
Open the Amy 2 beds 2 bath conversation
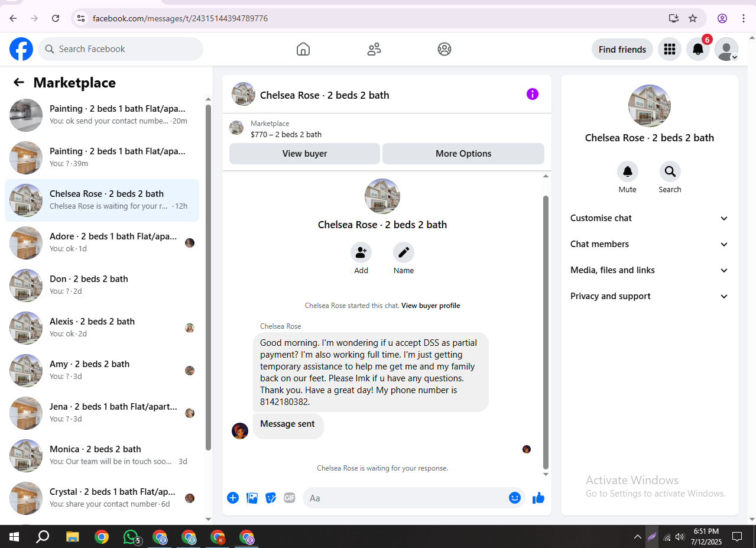[102, 371]
